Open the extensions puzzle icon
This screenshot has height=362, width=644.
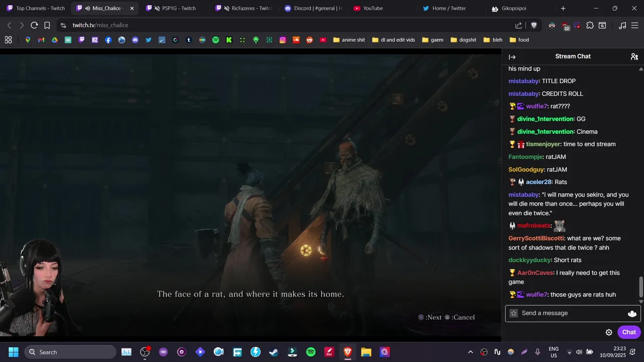click(x=590, y=25)
